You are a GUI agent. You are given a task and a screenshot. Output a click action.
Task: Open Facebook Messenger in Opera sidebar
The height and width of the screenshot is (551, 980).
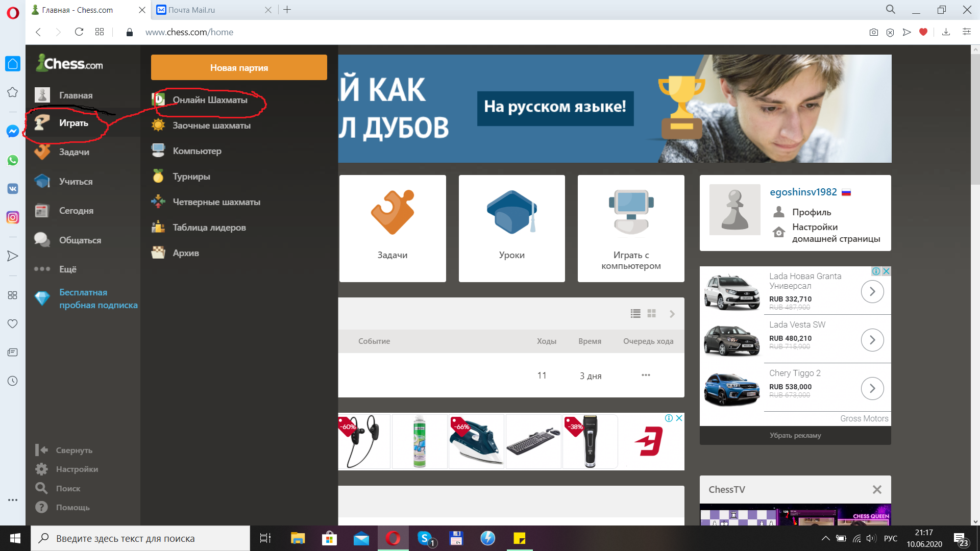click(13, 131)
